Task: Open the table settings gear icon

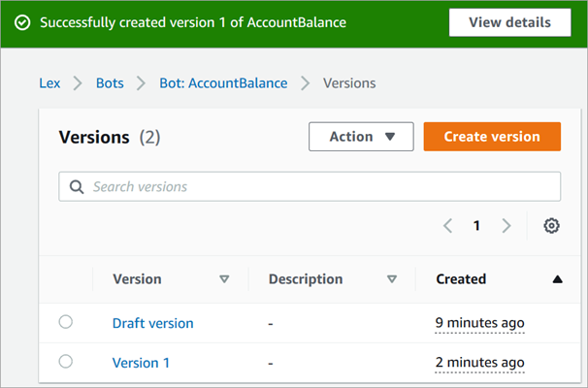Action: [x=551, y=226]
